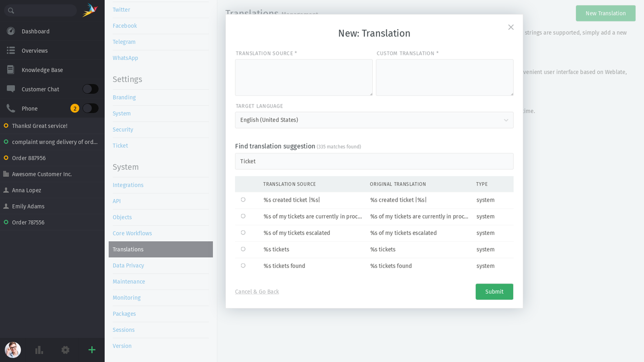Enable the Phone toggle
Screen dimensions: 644x362
point(90,108)
